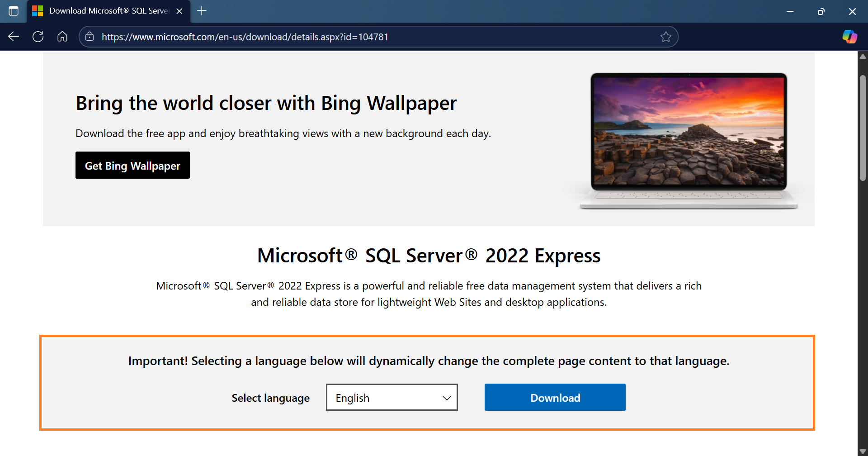Open the Copilot icon in the toolbar

click(x=850, y=37)
